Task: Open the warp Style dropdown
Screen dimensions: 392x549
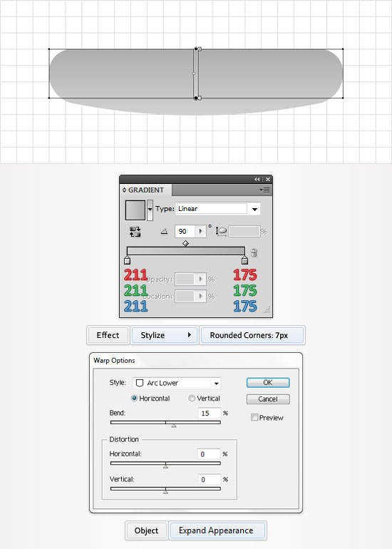Action: pyautogui.click(x=177, y=383)
